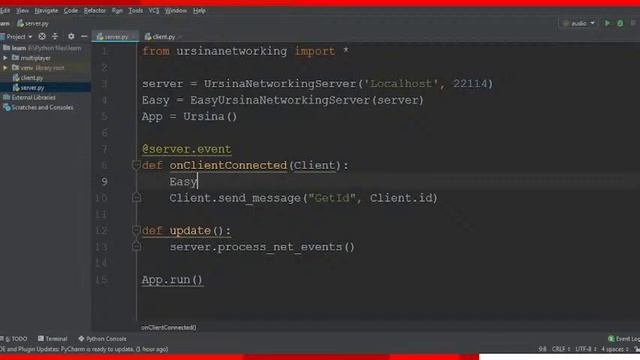
Task: Expand the venv library root folder
Action: click(5, 68)
